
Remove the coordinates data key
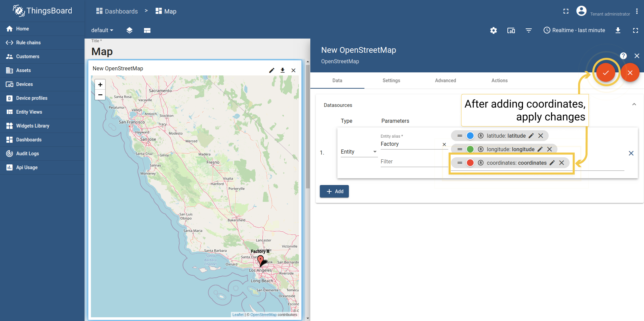click(x=562, y=163)
